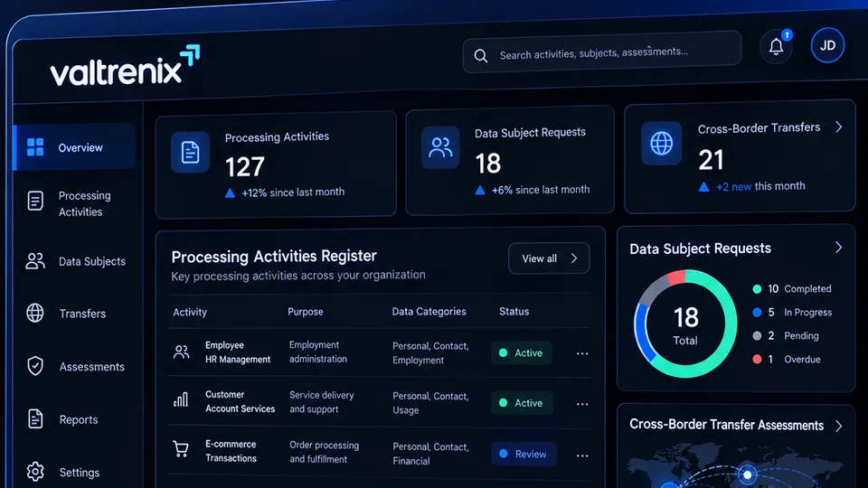Click the Data Categories column header
868x488 pixels.
click(x=429, y=312)
